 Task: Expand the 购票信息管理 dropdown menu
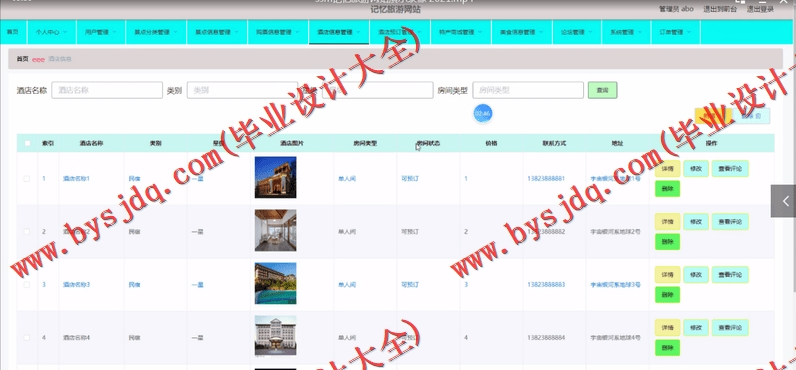click(278, 32)
